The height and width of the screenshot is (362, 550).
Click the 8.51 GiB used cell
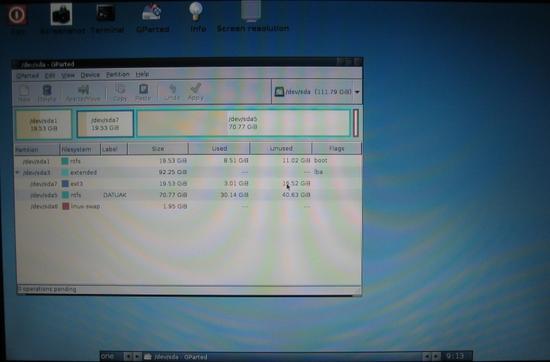[236, 161]
